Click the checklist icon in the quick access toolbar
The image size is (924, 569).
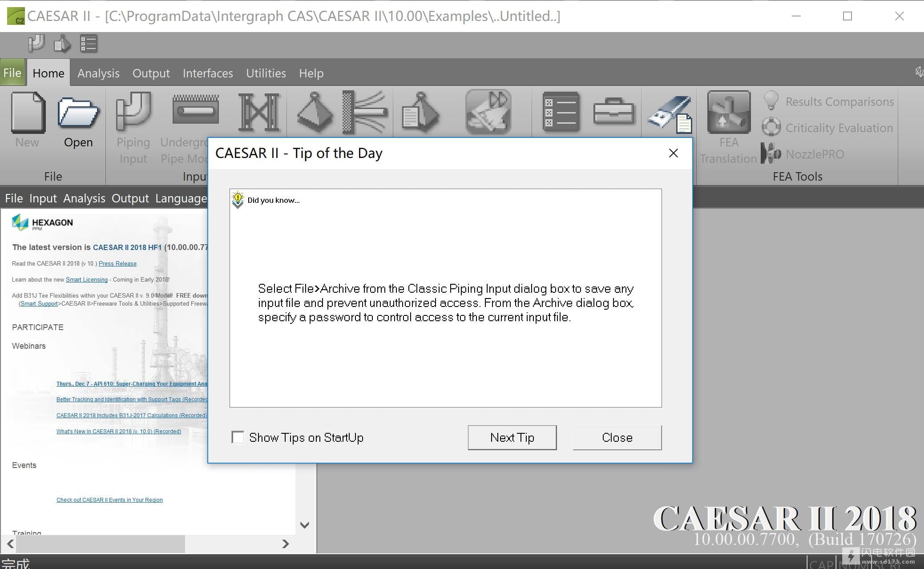click(89, 43)
